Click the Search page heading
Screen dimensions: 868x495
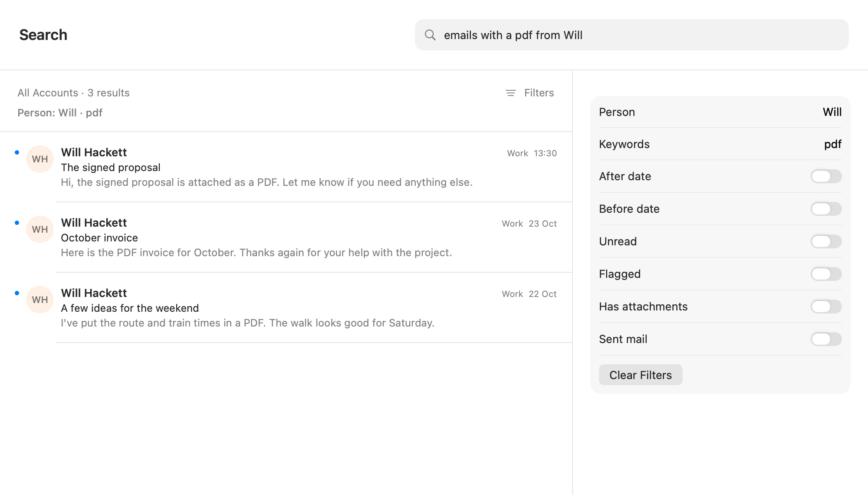43,35
